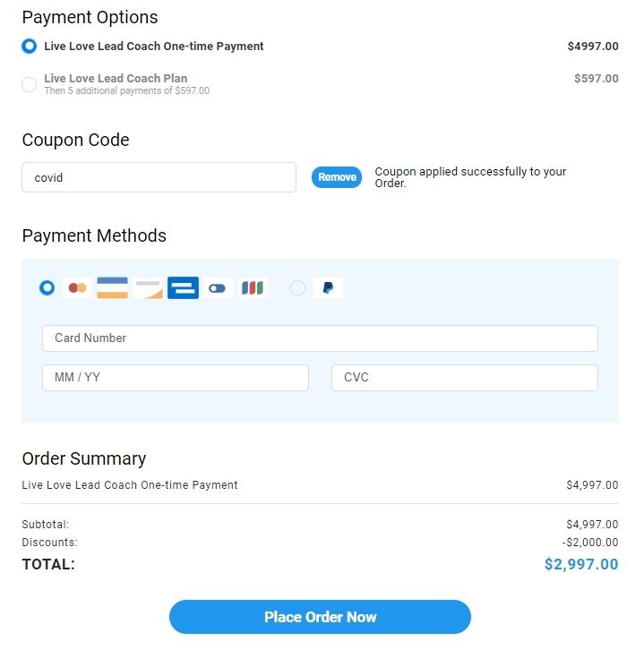Select the One-time Payment radio option
Screen dimensions: 644x650
pos(30,46)
